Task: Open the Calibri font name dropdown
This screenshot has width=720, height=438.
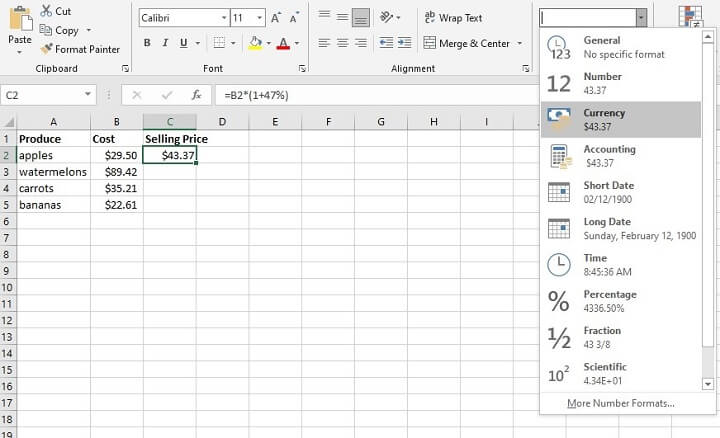Action: [x=224, y=18]
